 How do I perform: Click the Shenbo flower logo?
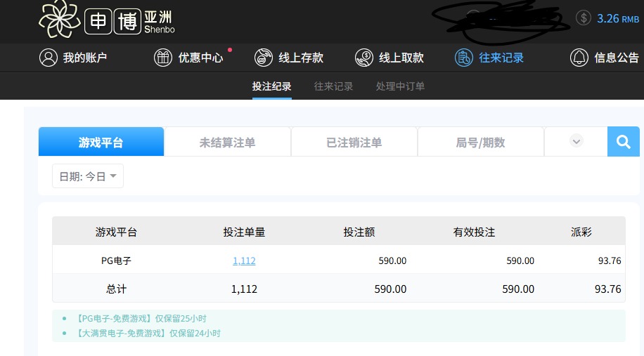tap(59, 19)
